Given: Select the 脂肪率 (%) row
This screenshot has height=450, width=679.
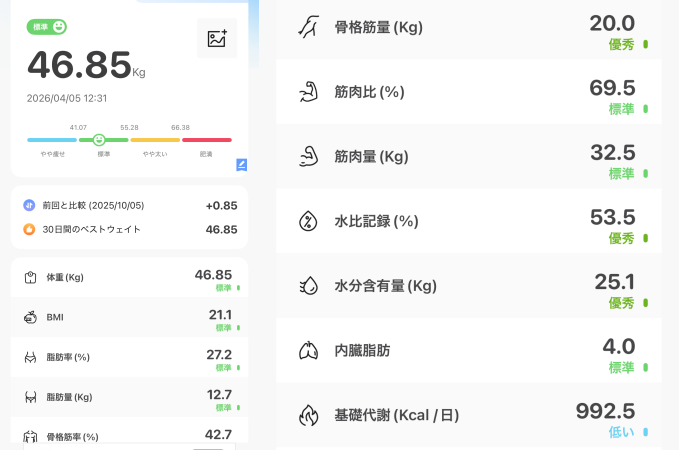Looking at the screenshot, I should click(129, 357).
